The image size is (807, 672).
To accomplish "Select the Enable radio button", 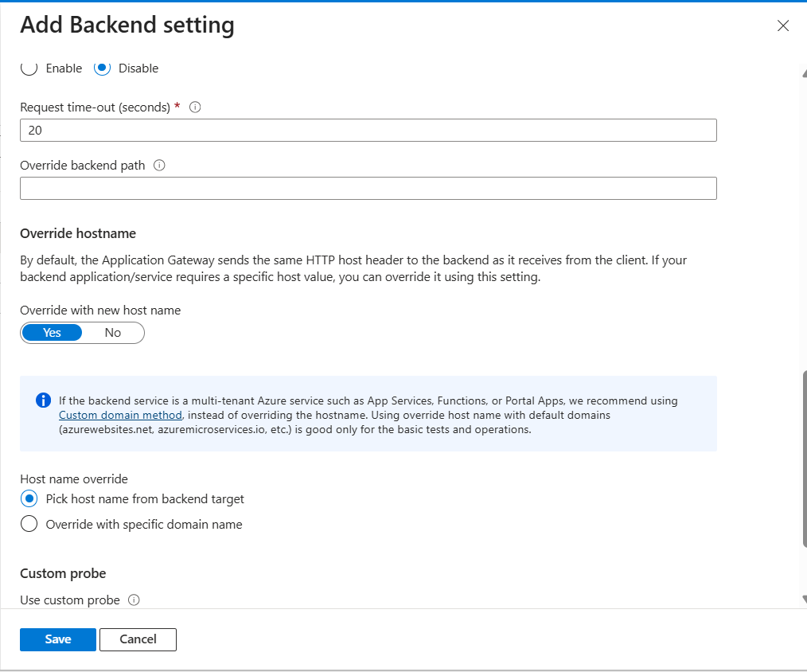I will pos(29,68).
